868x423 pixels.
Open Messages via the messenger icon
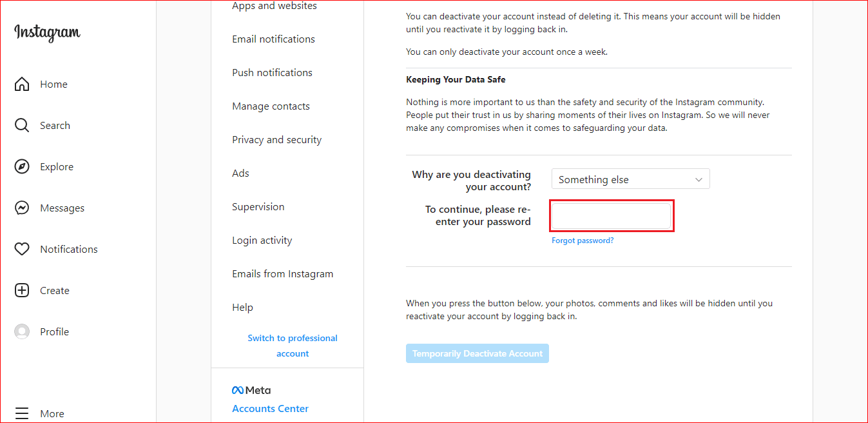tap(22, 208)
